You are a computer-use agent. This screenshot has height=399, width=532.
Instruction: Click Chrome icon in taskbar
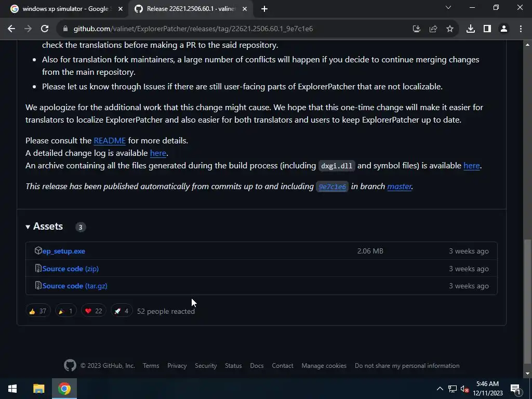(x=64, y=389)
